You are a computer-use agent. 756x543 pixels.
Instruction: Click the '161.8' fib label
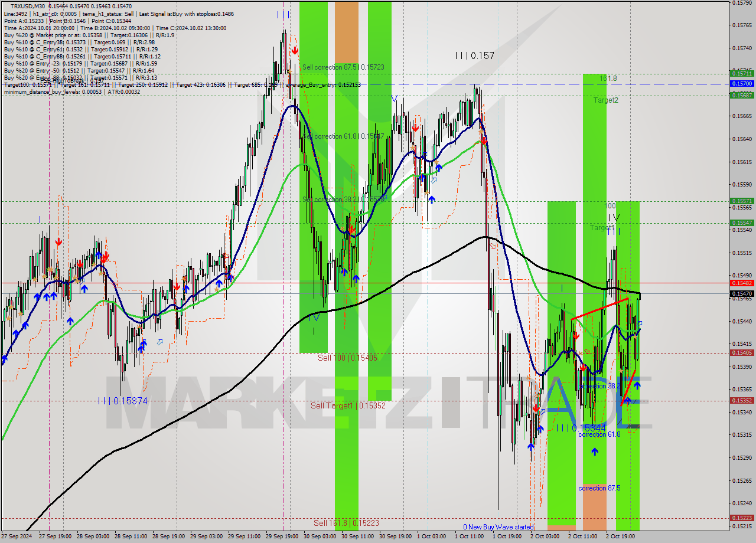608,78
